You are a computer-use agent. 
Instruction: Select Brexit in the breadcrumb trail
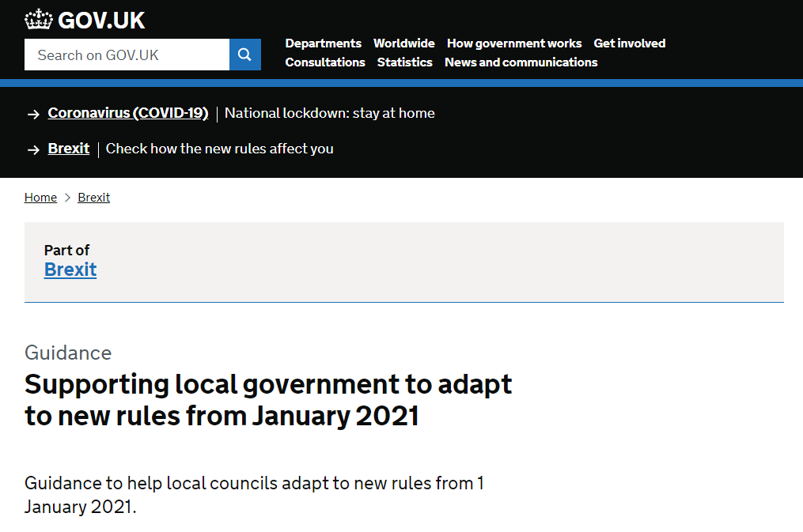(93, 198)
